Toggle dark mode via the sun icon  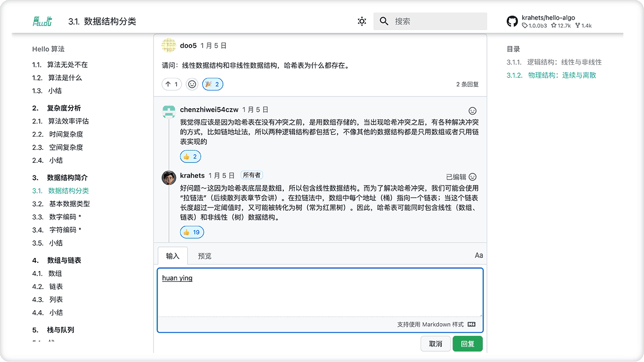[361, 21]
